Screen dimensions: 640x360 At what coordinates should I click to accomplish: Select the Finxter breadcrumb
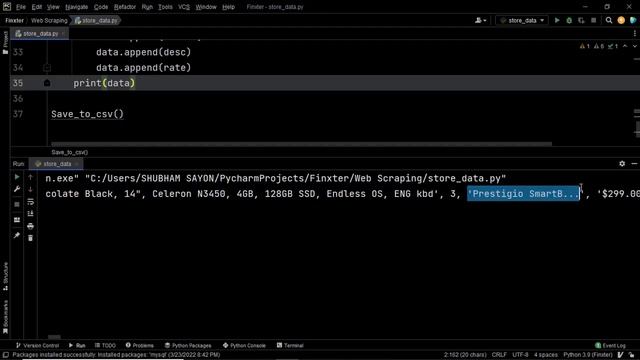coord(14,20)
